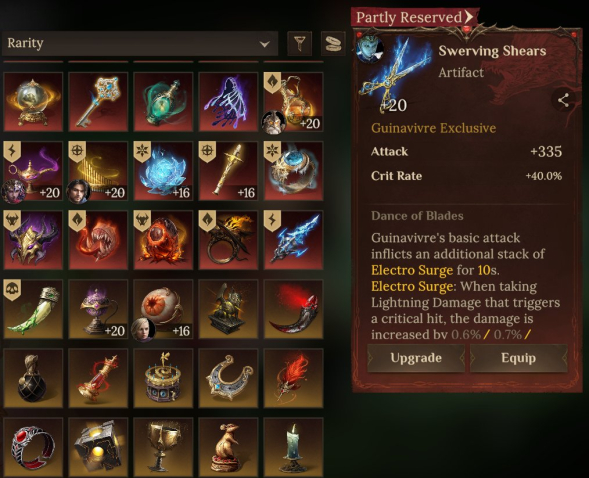Select the candle artifact
Screen dimensions: 589x478
tap(293, 447)
